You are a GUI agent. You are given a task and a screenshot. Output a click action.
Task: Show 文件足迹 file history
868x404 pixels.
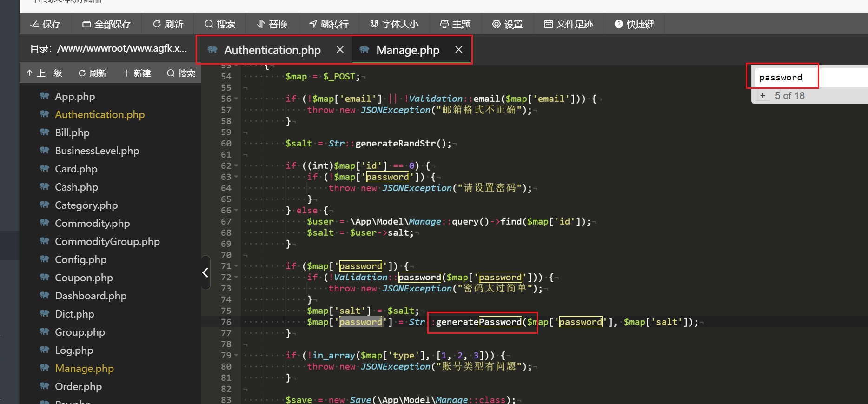568,24
